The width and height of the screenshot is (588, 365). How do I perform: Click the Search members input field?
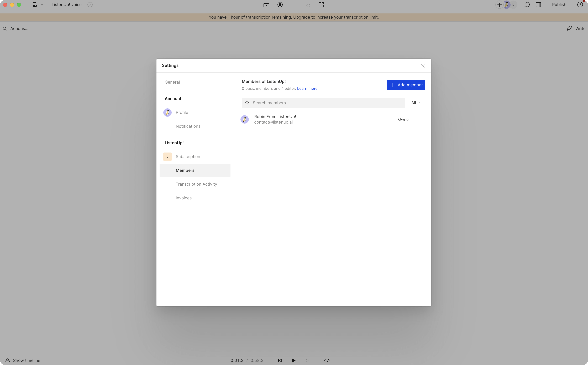tap(324, 103)
